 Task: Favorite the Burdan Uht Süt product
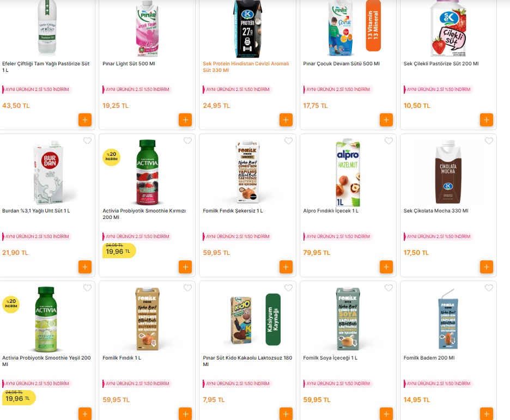[87, 141]
